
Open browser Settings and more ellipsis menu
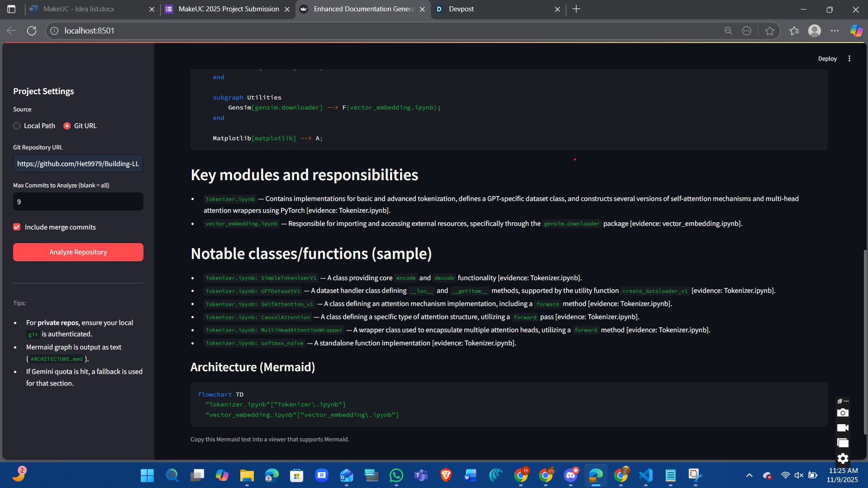[835, 31]
